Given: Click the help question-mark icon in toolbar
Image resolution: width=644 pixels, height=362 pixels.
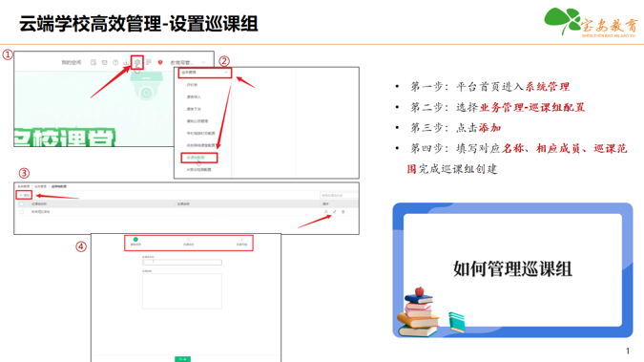Looking at the screenshot, I should tap(115, 62).
